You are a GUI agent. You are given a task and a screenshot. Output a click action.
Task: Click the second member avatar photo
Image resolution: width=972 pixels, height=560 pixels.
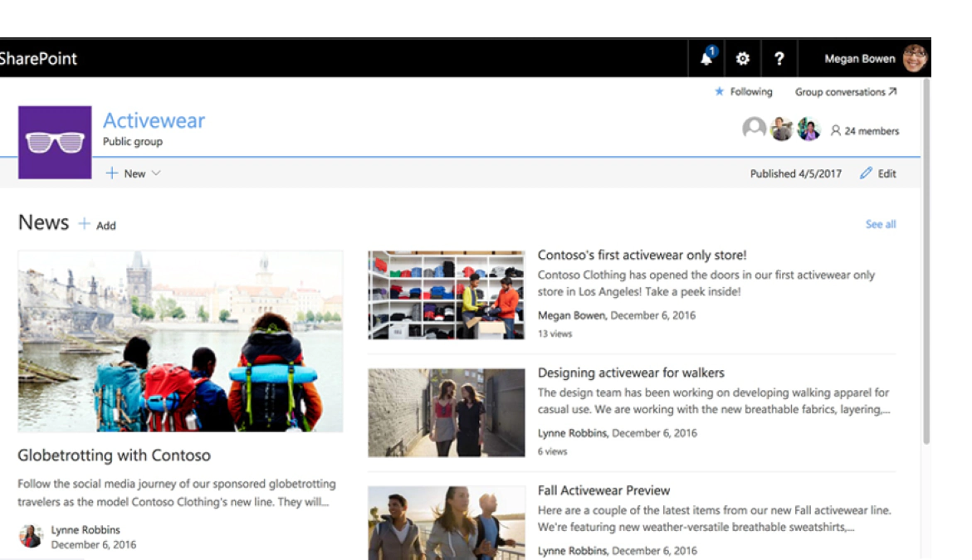point(781,129)
